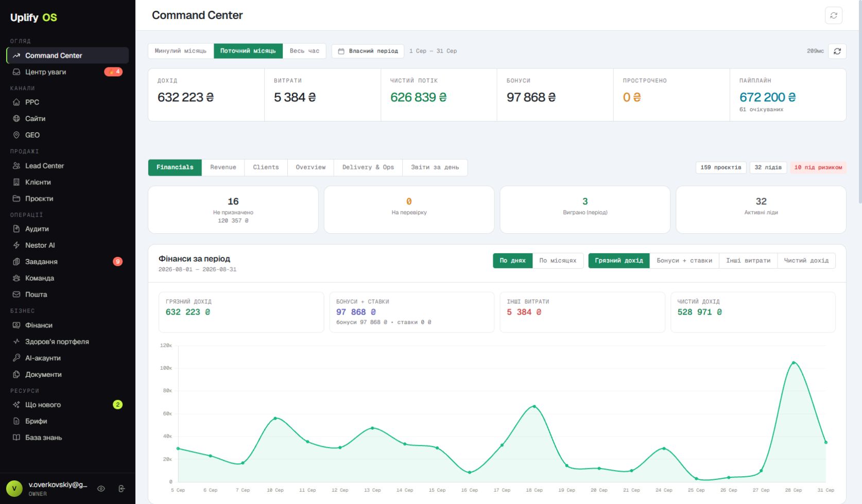This screenshot has width=862, height=504.
Task: Open the На перевірку card
Action: (x=409, y=210)
